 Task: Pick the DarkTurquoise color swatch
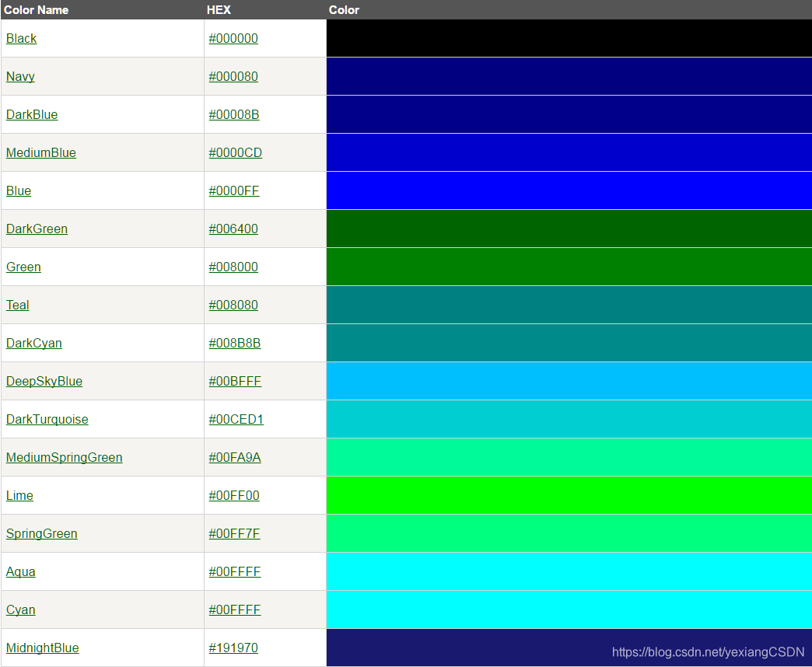pos(569,419)
